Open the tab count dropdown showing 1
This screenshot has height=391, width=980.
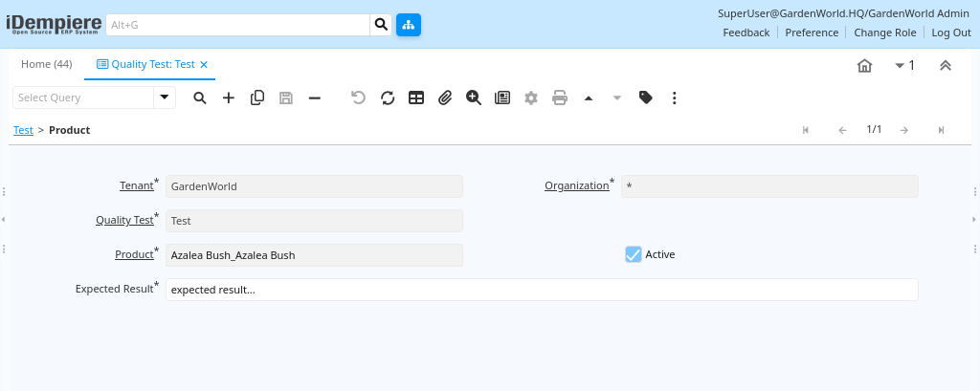coord(904,66)
